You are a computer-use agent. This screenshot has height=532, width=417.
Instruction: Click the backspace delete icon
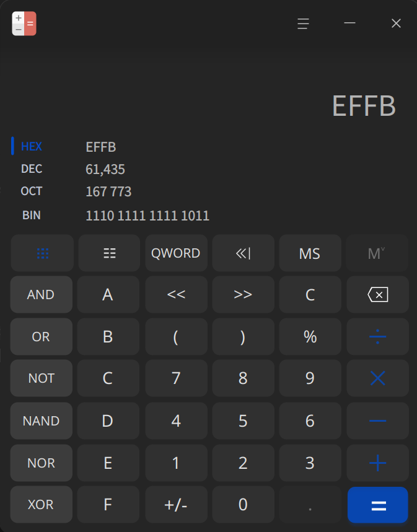point(377,295)
